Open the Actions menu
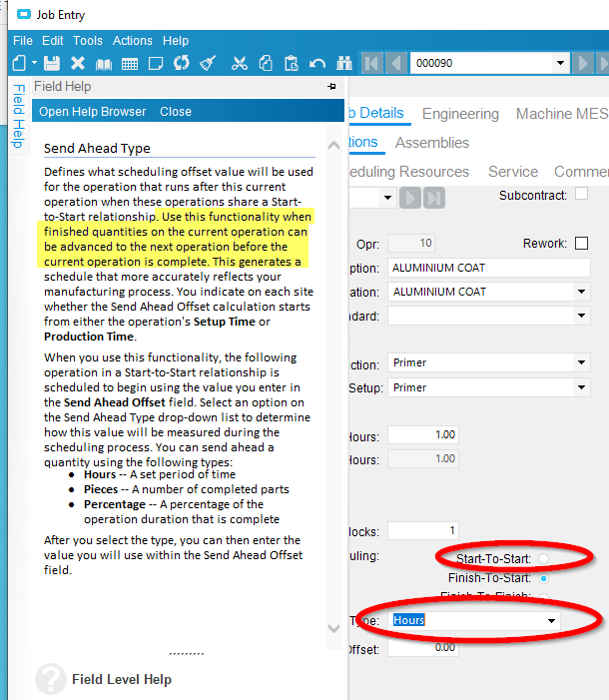The image size is (609, 700). pos(132,41)
